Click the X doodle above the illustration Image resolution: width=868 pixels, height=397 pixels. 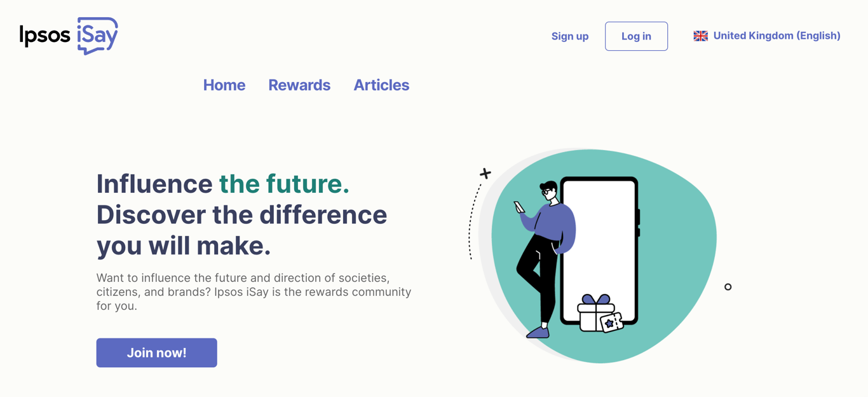coord(485,172)
